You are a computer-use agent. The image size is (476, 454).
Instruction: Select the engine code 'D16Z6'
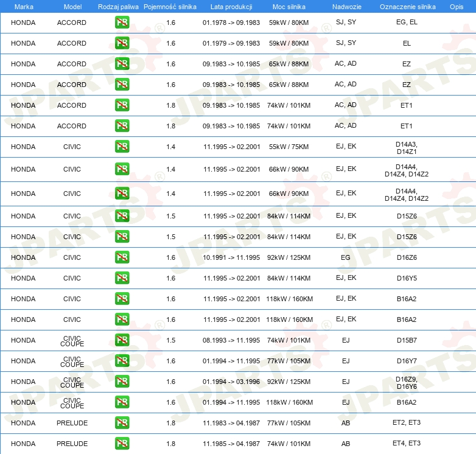pyautogui.click(x=407, y=257)
